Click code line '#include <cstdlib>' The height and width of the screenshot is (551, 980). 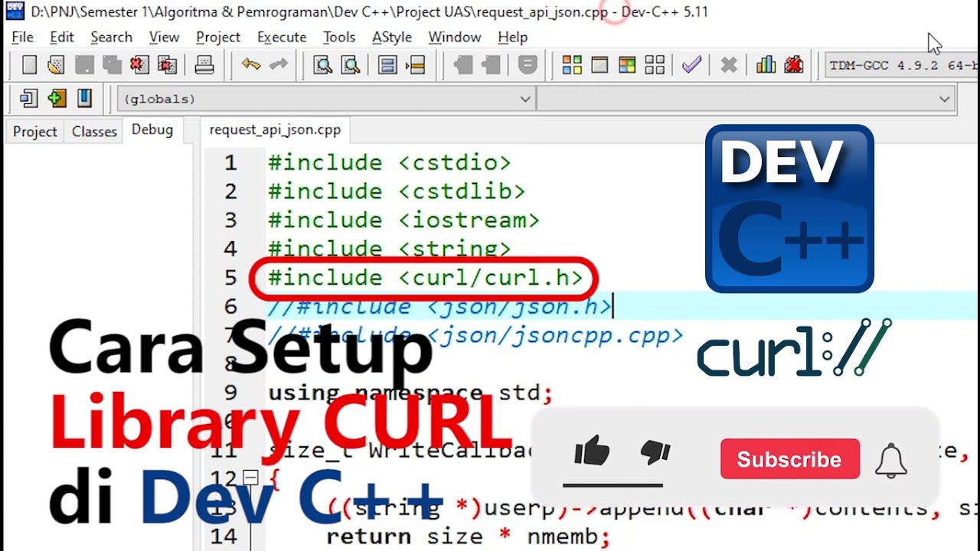coord(397,191)
